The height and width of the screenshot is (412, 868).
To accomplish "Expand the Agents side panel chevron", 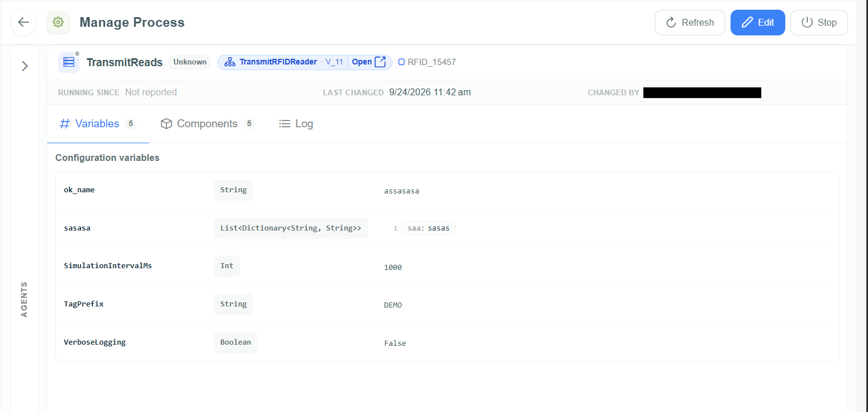I will tap(25, 66).
